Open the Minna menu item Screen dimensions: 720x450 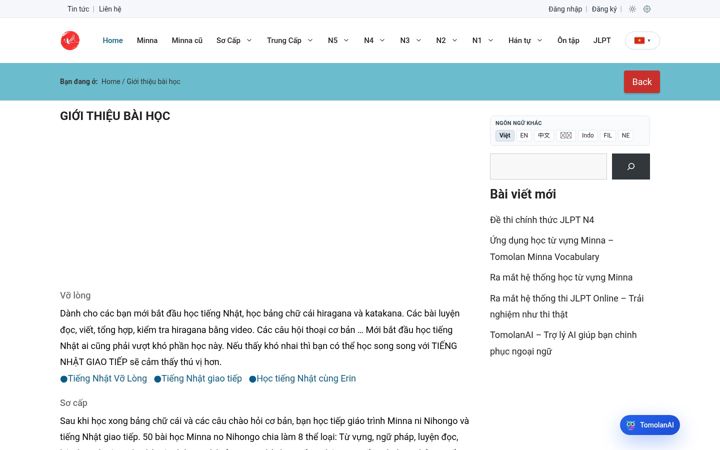pos(147,40)
